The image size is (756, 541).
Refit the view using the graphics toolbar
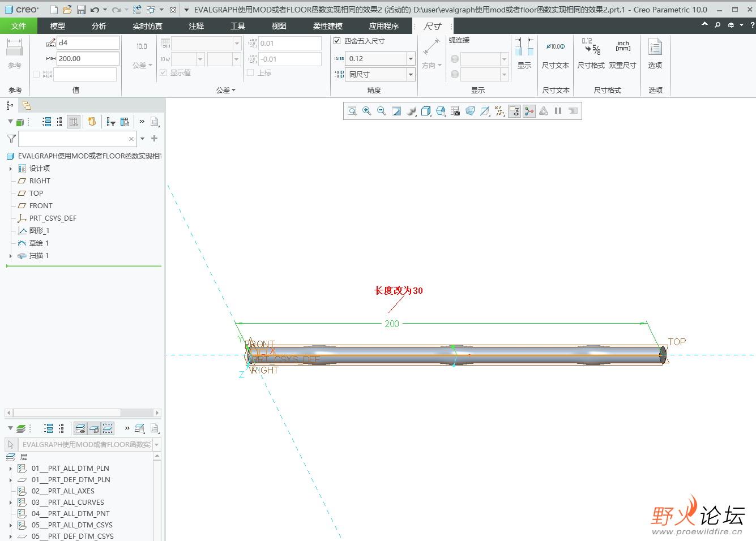[352, 111]
